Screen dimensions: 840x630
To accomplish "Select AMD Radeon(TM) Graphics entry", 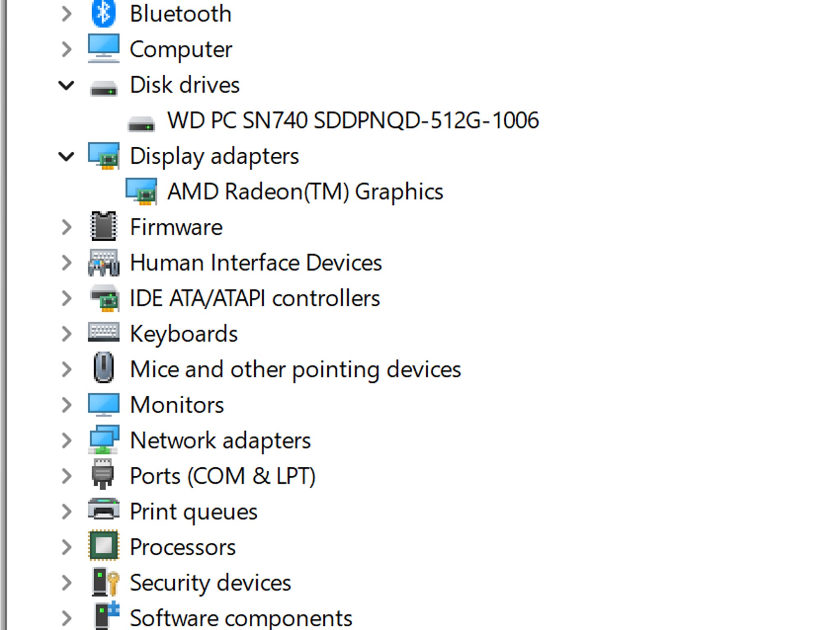I will [305, 192].
